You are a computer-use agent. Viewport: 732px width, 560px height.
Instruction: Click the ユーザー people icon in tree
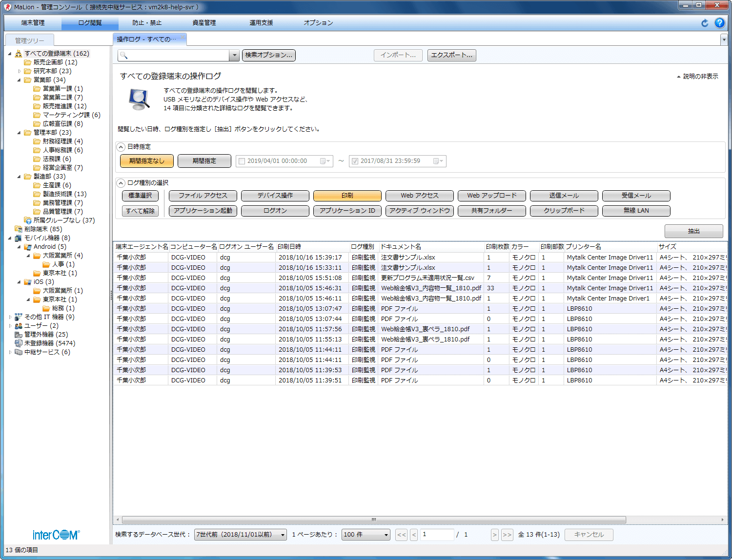(x=19, y=326)
